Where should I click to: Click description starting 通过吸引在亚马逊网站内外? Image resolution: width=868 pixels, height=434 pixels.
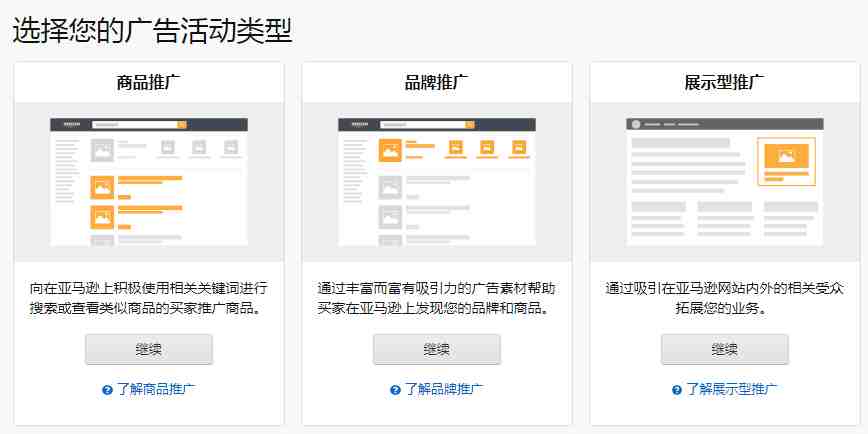click(725, 298)
